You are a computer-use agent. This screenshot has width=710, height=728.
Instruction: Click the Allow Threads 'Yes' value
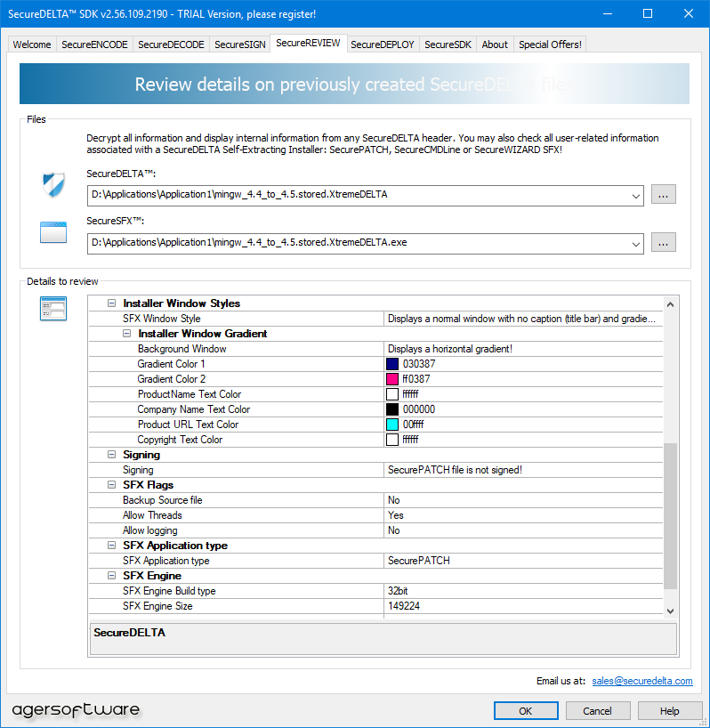pos(396,515)
